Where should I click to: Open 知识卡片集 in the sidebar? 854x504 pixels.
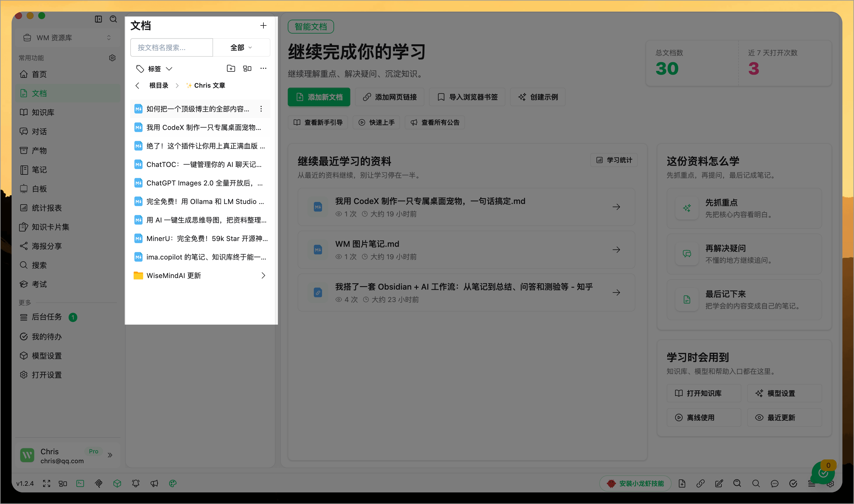coord(67,227)
